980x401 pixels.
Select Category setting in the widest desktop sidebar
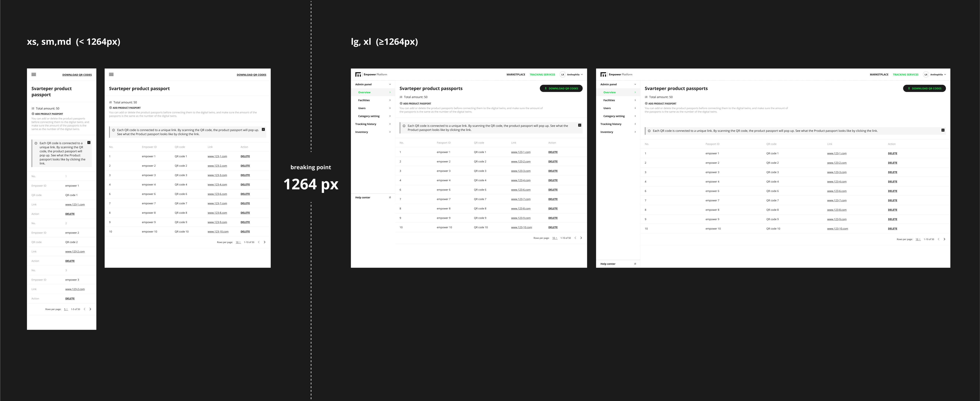coord(618,116)
